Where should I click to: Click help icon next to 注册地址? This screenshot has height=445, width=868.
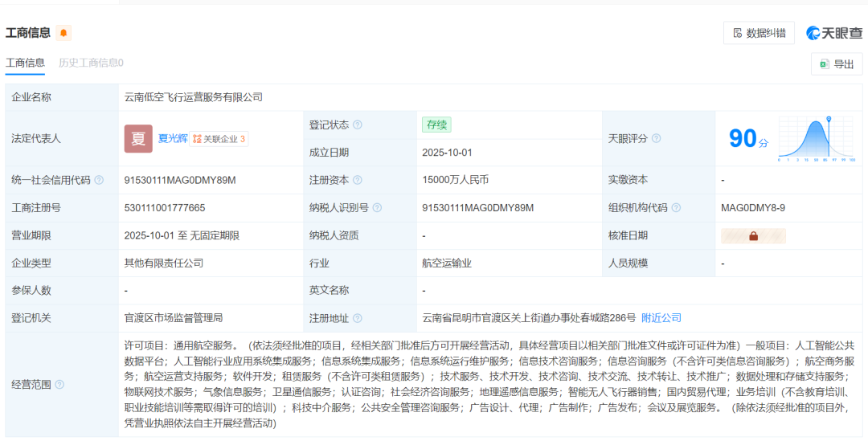[x=358, y=318]
